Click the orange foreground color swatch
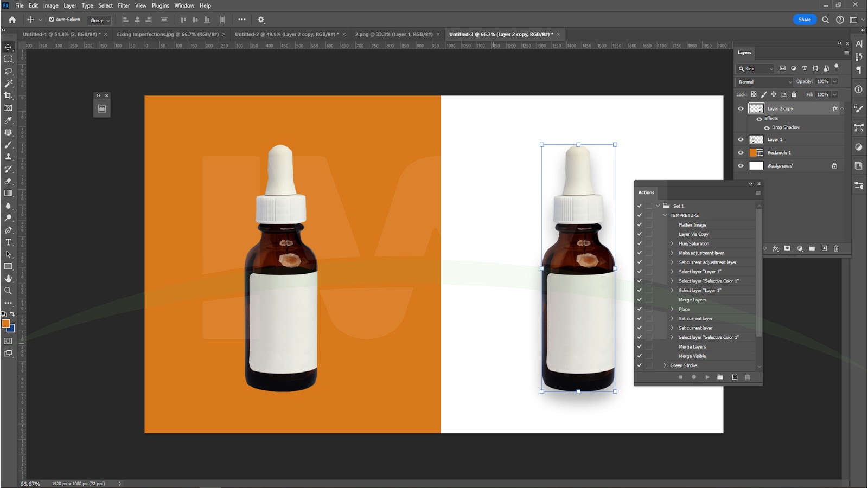 click(5, 323)
